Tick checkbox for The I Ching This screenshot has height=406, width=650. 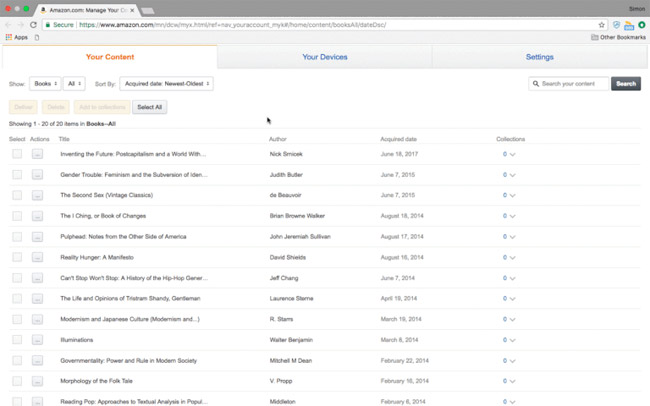(17, 216)
